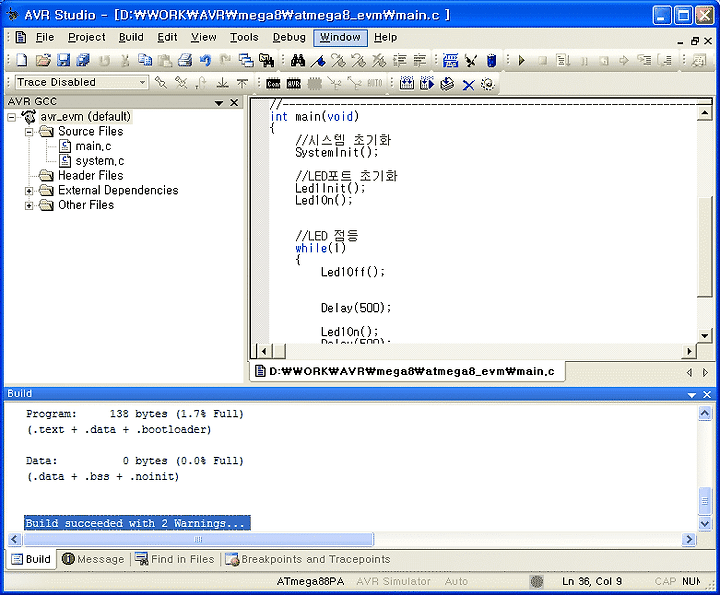Expand the External Dependencies folder

29,191
